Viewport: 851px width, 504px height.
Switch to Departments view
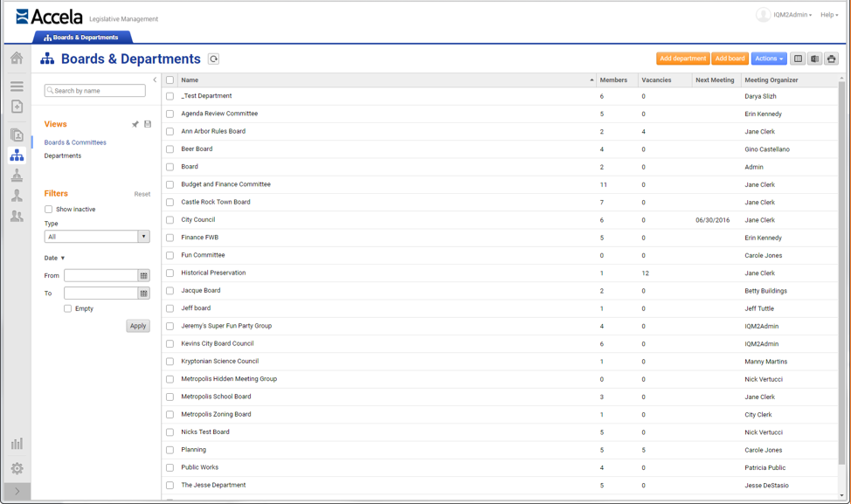coord(62,155)
